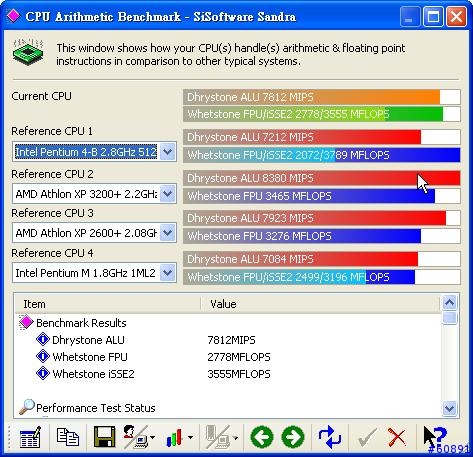Go forward with the green right arrow
This screenshot has height=457, width=473.
tap(293, 437)
